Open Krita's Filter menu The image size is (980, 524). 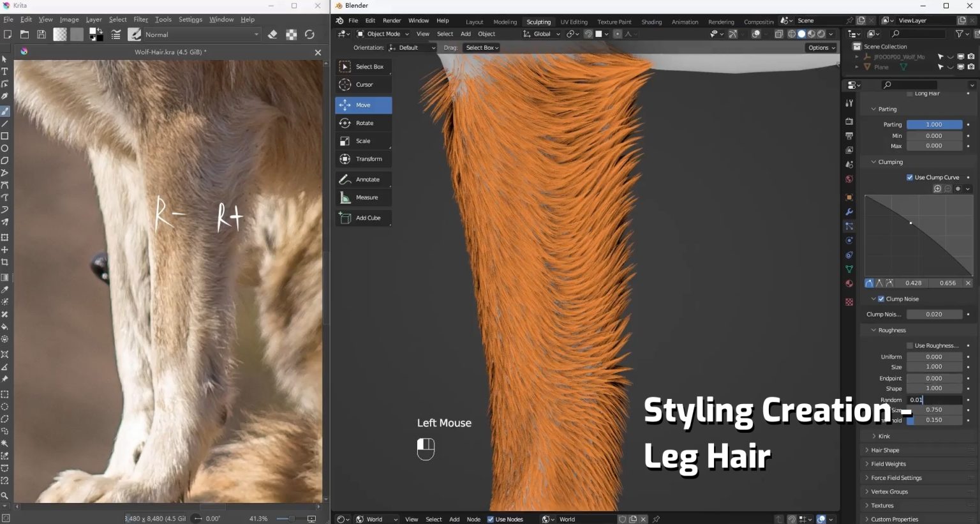tap(140, 19)
